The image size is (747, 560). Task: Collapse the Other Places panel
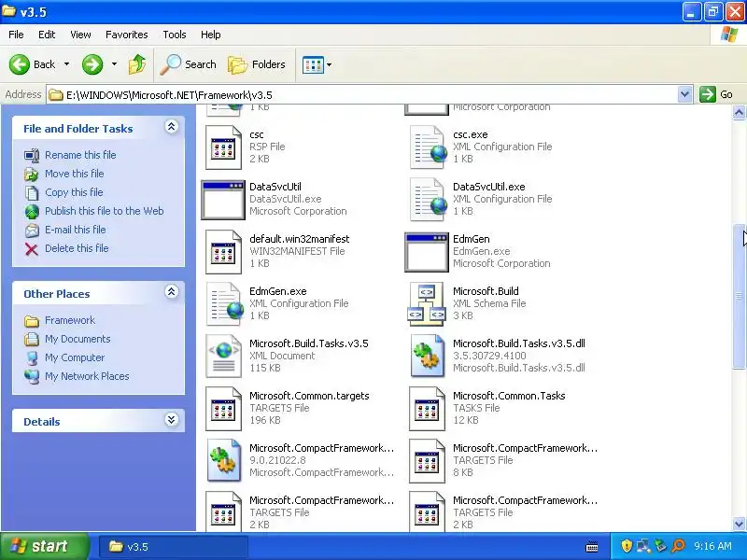coord(172,292)
